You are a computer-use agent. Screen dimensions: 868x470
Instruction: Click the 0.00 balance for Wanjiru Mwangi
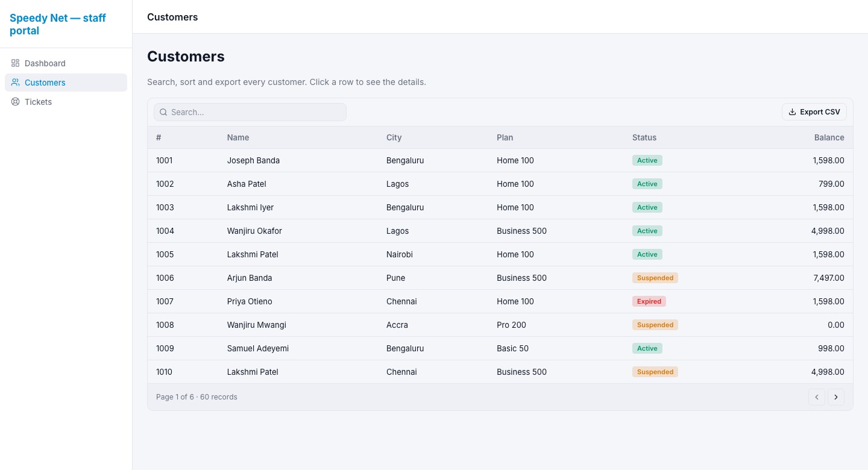pos(836,325)
